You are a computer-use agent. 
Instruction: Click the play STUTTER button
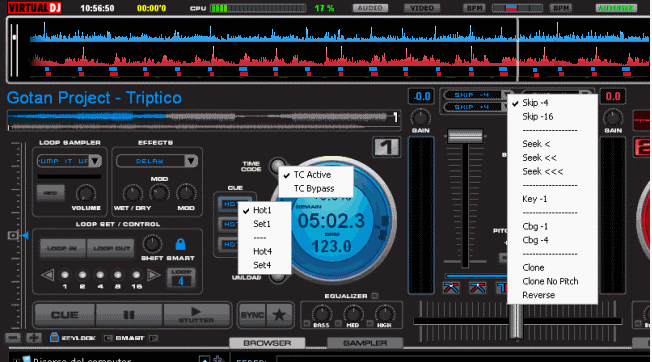click(x=196, y=315)
